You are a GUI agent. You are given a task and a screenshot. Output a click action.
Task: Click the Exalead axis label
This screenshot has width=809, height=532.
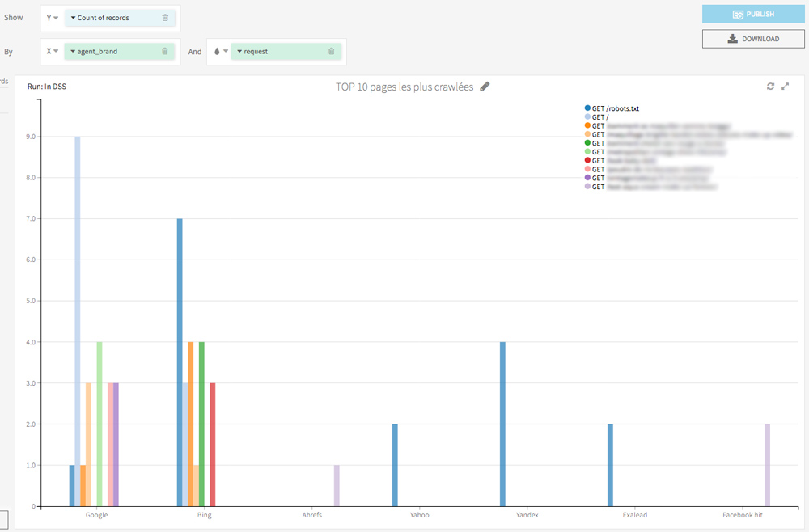(x=634, y=515)
